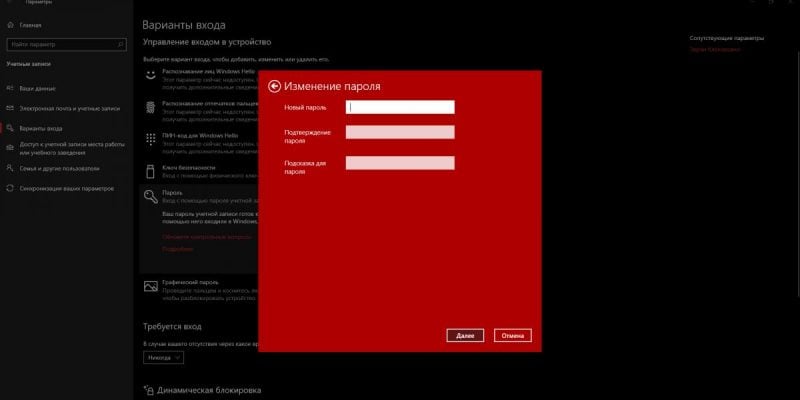This screenshot has height=400, width=800.
Task: Click the Новый пароль input field
Action: (x=400, y=107)
